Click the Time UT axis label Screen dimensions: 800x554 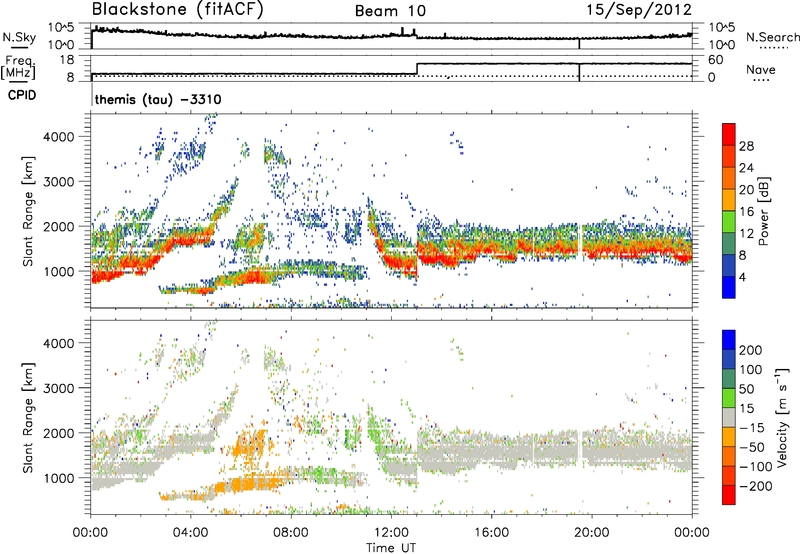pyautogui.click(x=391, y=548)
